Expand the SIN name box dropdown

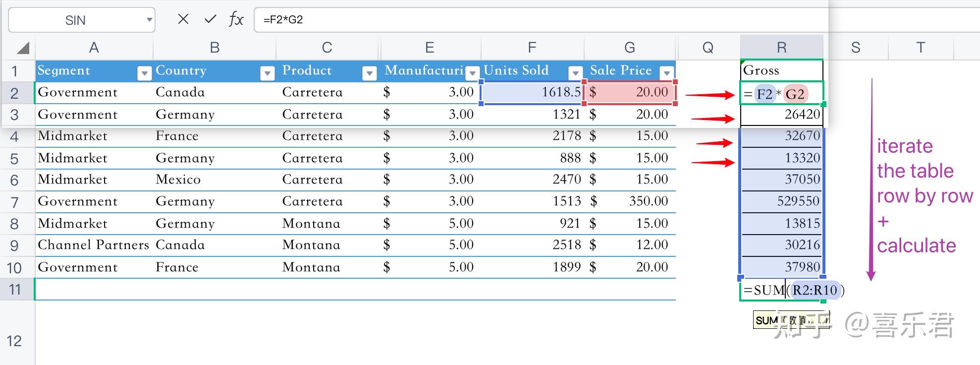[x=149, y=20]
